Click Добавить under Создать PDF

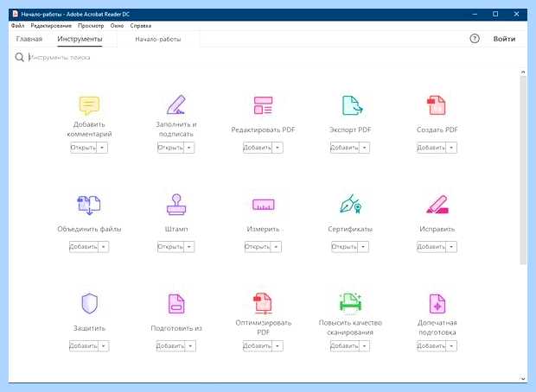[x=431, y=148]
